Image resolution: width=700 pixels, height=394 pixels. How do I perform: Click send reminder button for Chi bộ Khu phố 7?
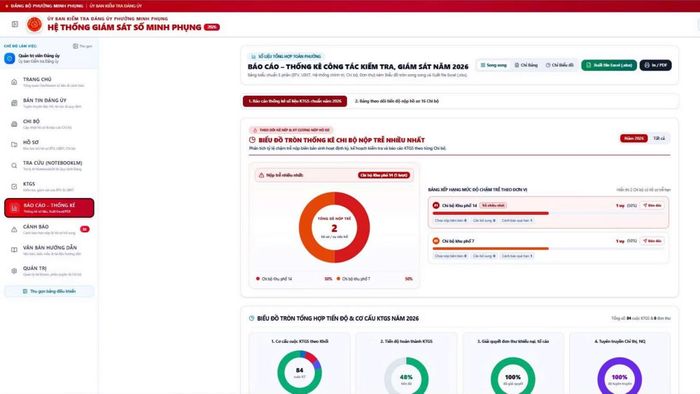[x=652, y=241]
